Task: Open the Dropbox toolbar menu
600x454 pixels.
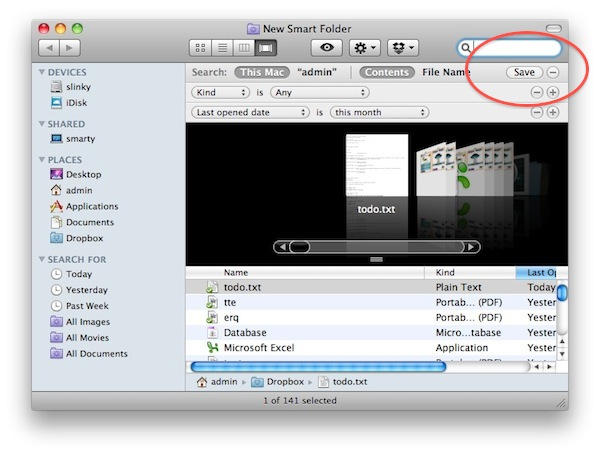Action: pyautogui.click(x=402, y=48)
